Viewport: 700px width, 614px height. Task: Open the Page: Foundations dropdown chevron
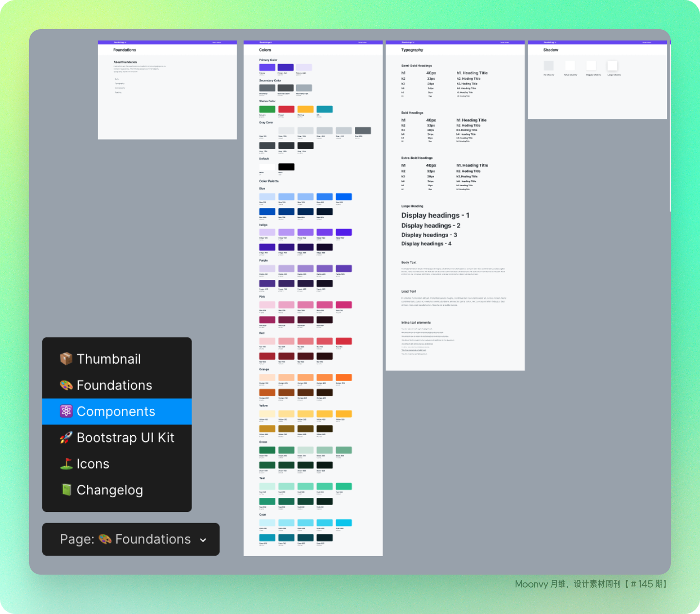click(203, 540)
